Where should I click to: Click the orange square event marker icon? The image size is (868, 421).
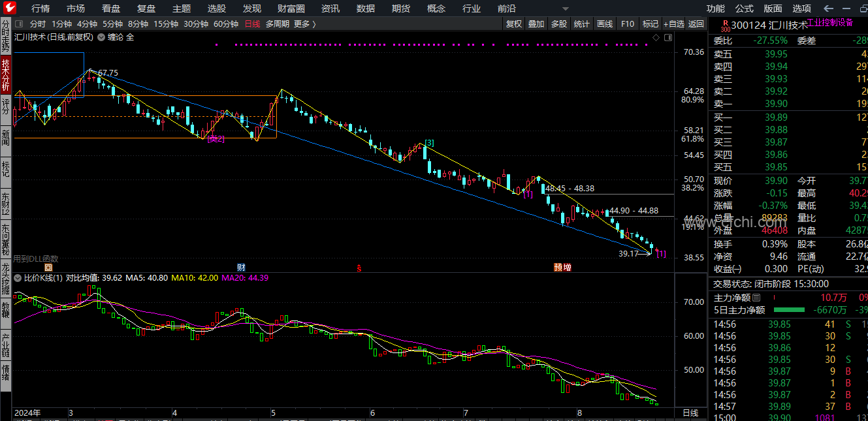pos(48,267)
